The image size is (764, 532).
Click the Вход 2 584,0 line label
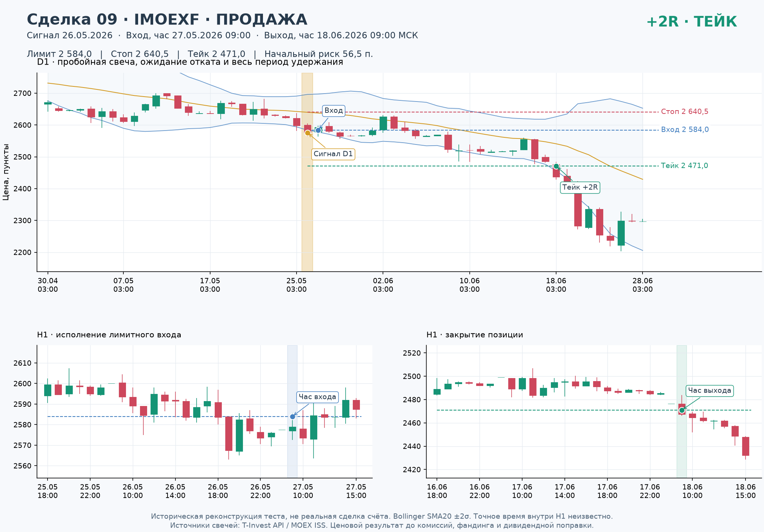685,130
